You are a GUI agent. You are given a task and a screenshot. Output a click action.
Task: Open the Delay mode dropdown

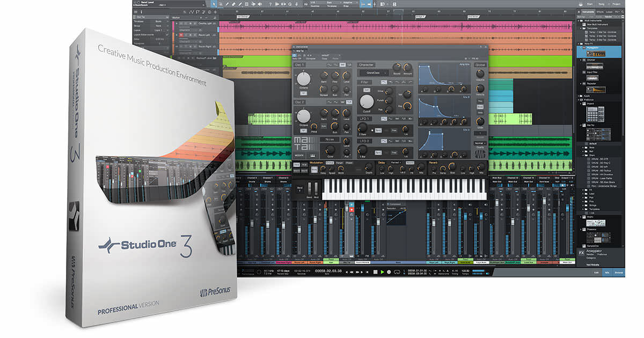396,162
